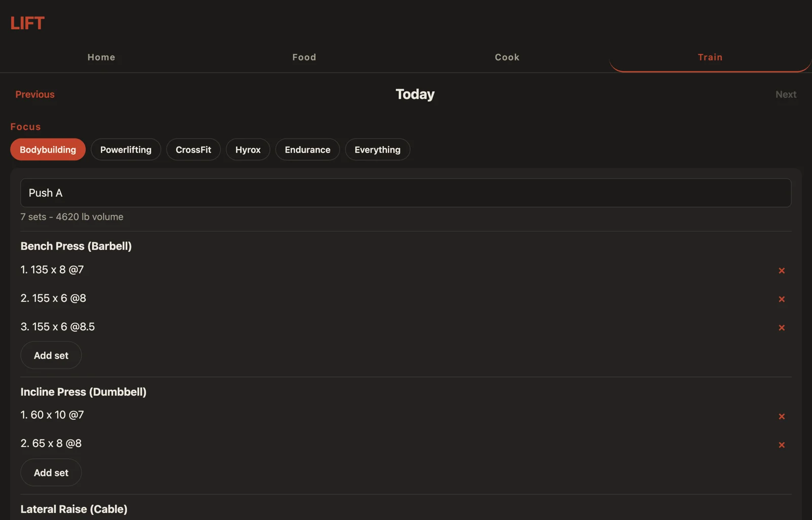This screenshot has width=812, height=520.
Task: Delete Bench Press set 135 x 8 @7
Action: 782,270
